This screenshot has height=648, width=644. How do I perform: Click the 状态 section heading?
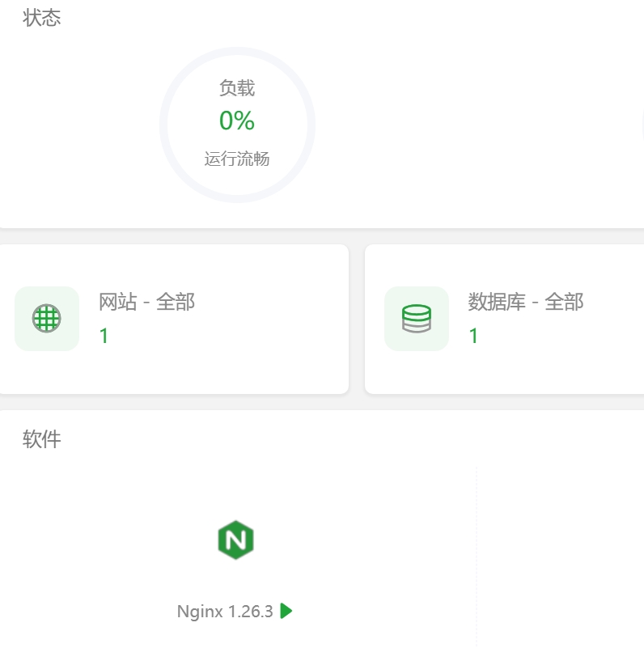(x=42, y=18)
